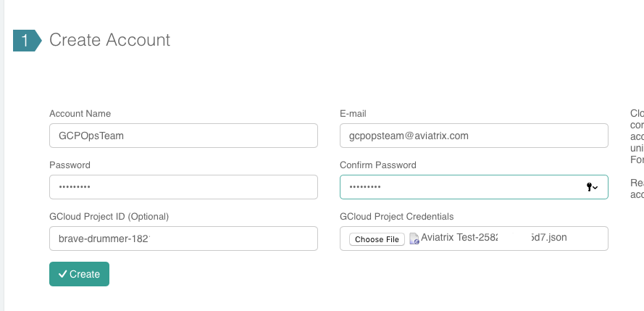644x311 pixels.
Task: Click the help text on the right edge
Action: (x=636, y=138)
